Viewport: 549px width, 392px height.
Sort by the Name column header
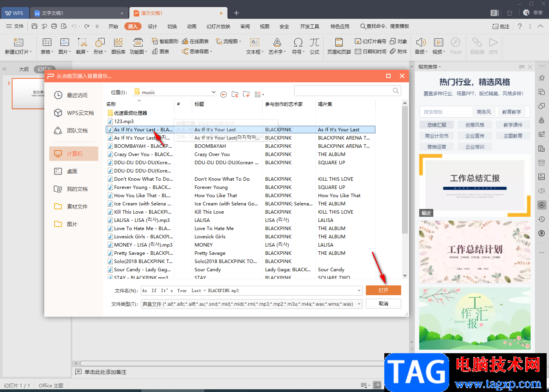(111, 104)
